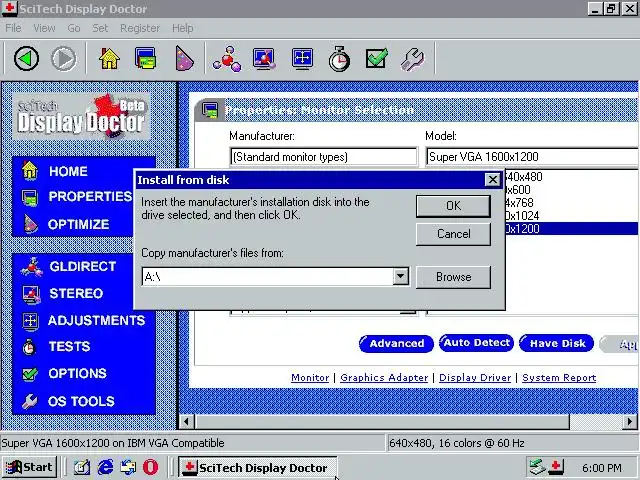Image resolution: width=640 pixels, height=480 pixels.
Task: Open OS Tools via the wrench toolbar icon
Action: click(x=412, y=60)
